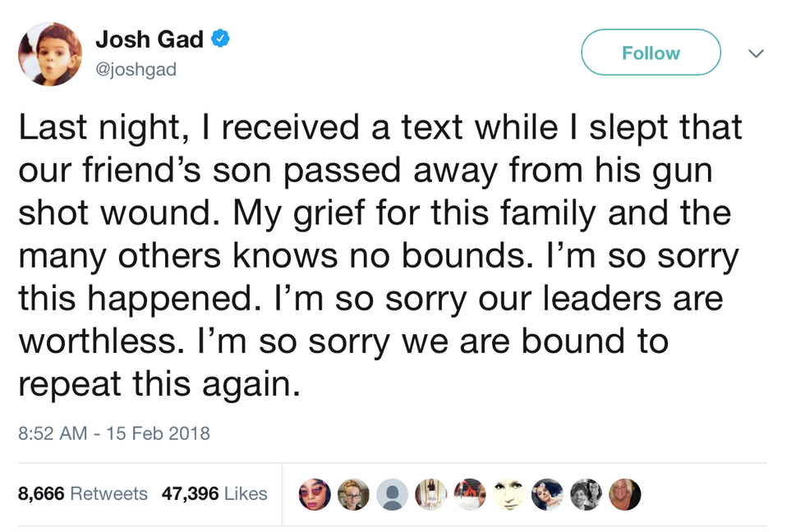Screen dimensions: 805x532
Task: Open the @joshgad handle link
Action: [x=136, y=70]
